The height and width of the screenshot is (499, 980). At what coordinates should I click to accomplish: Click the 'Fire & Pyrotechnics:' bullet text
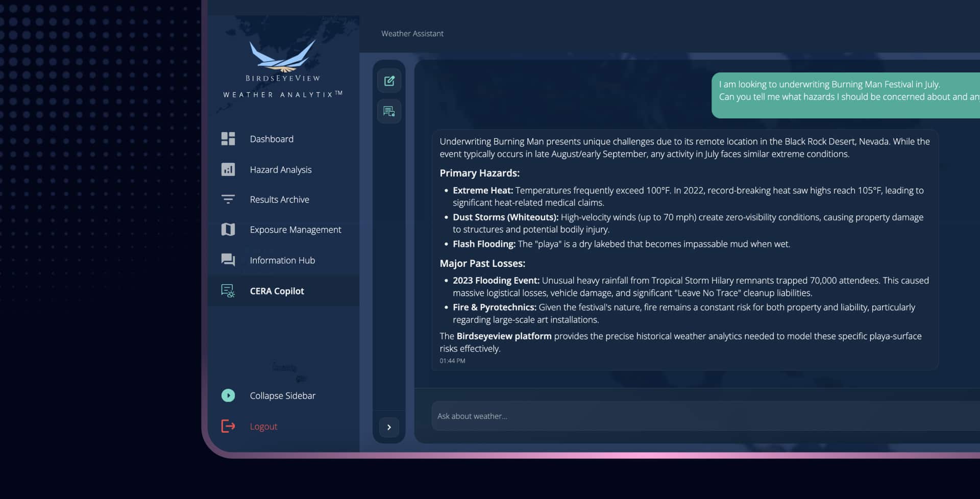[x=495, y=307]
